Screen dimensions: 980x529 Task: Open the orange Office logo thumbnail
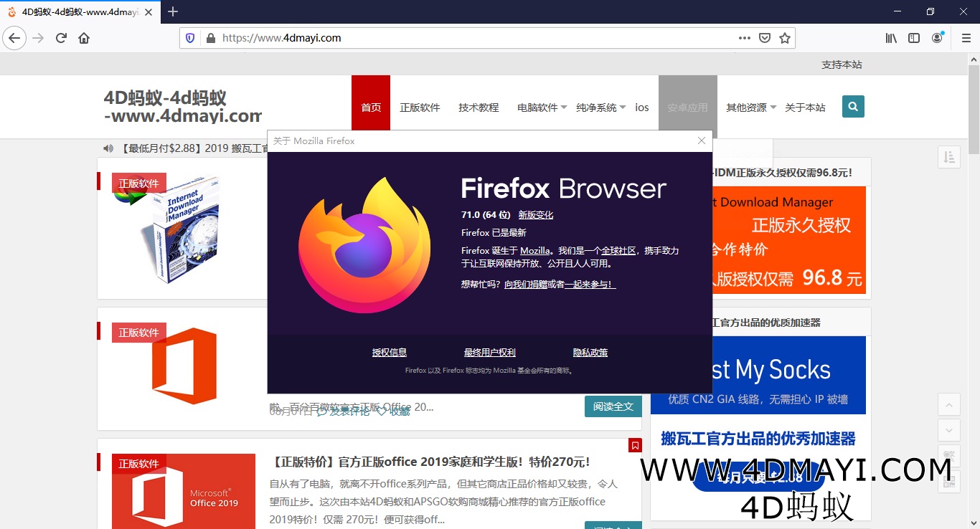[184, 366]
